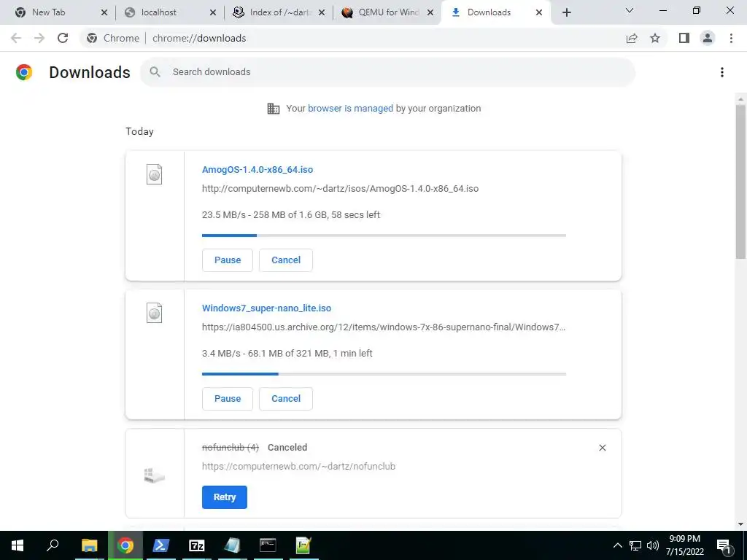
Task: Open the Downloads page more actions menu
Action: pos(722,72)
